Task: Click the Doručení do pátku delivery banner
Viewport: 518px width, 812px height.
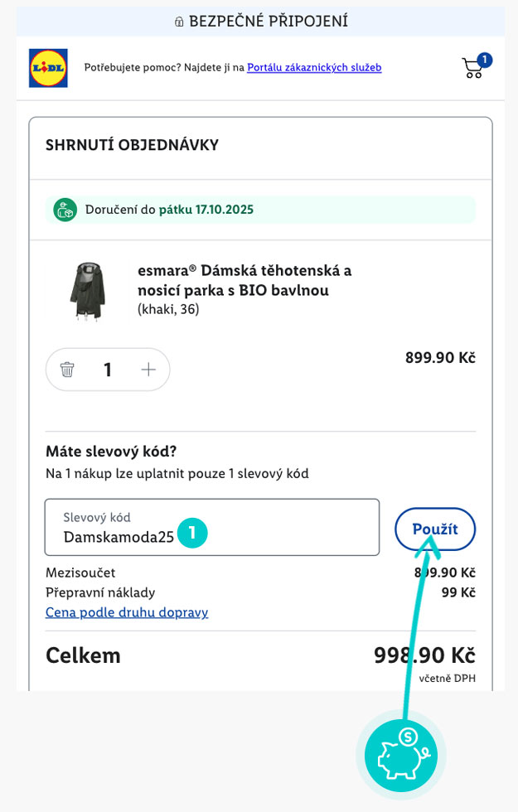Action: (261, 210)
